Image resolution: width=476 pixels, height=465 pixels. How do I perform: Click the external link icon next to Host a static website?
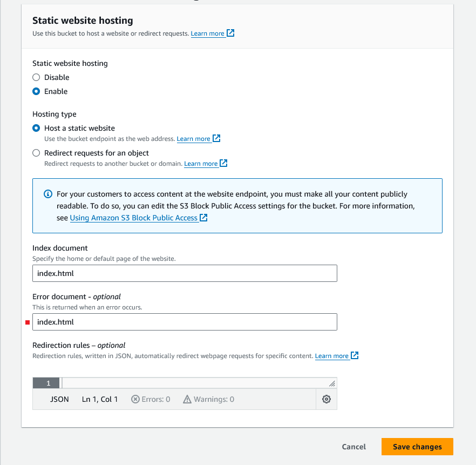click(x=217, y=138)
